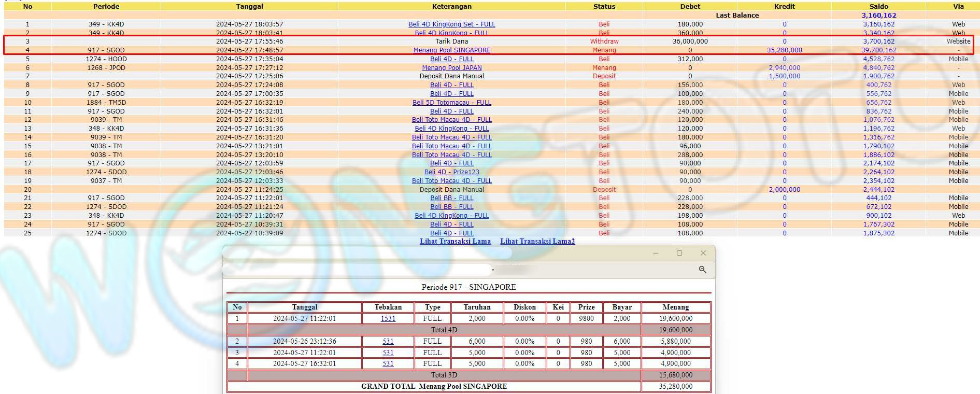This screenshot has width=980, height=394.
Task: Click the Status column header
Action: (604, 6)
